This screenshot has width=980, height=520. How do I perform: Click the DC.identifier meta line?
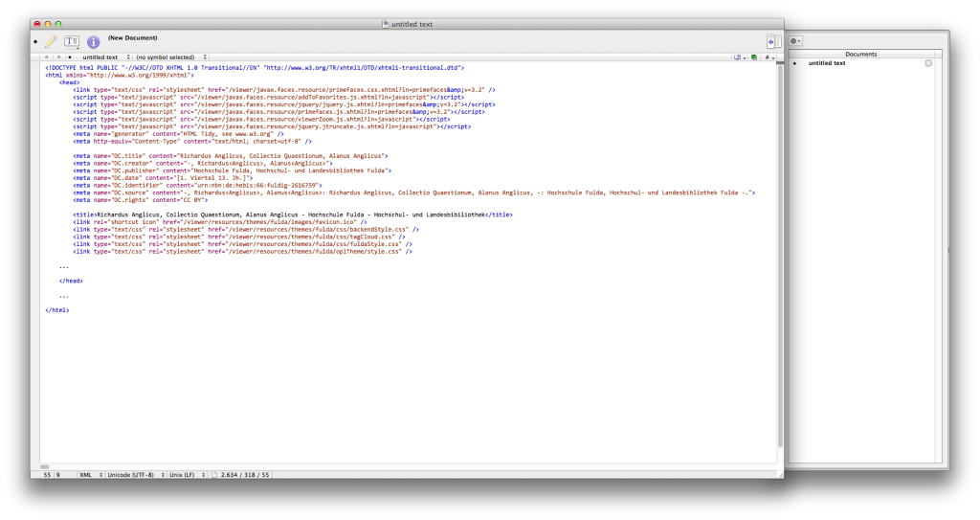click(x=197, y=185)
